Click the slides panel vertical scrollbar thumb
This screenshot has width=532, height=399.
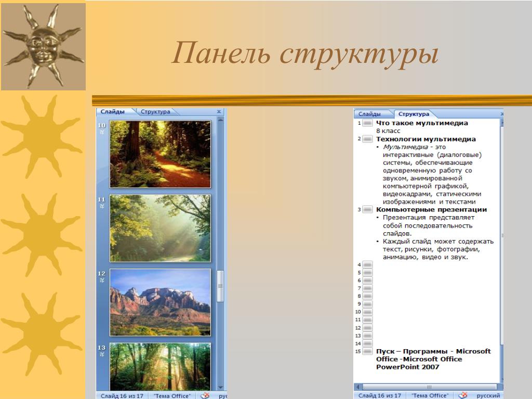(x=220, y=286)
